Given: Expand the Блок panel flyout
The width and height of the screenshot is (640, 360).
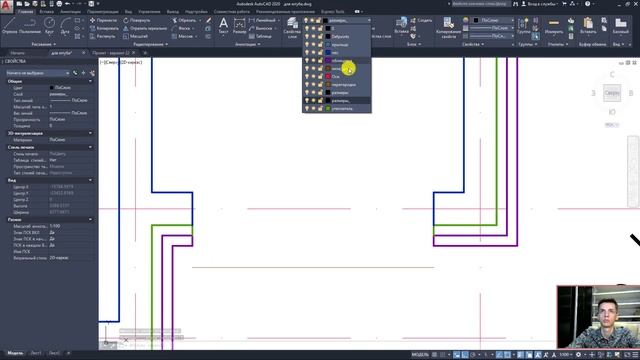Looking at the screenshot, I should click(x=413, y=44).
